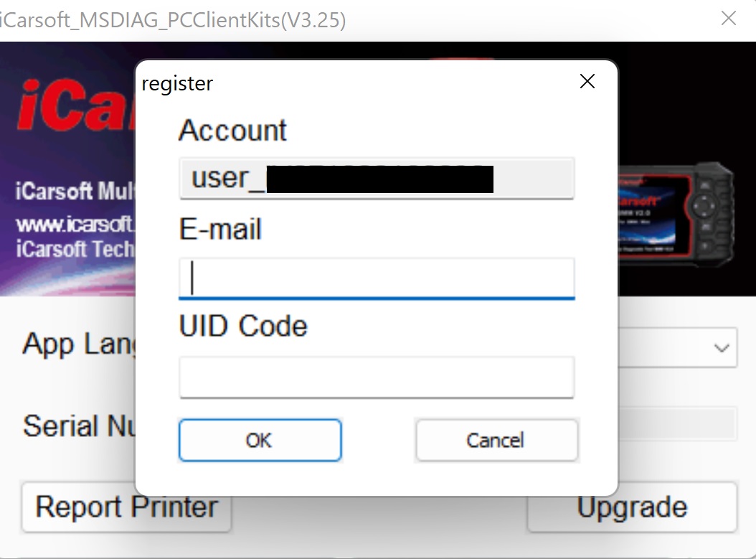Close the register dialog

tap(587, 82)
